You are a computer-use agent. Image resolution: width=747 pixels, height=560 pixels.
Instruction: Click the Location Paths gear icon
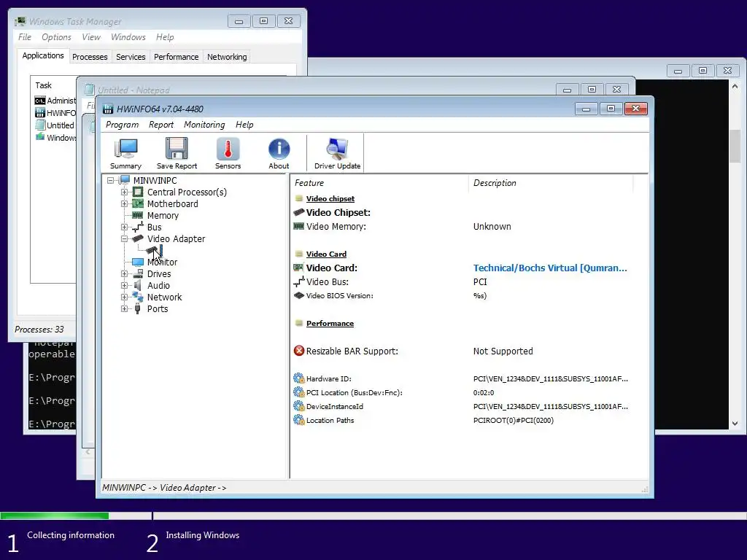298,420
